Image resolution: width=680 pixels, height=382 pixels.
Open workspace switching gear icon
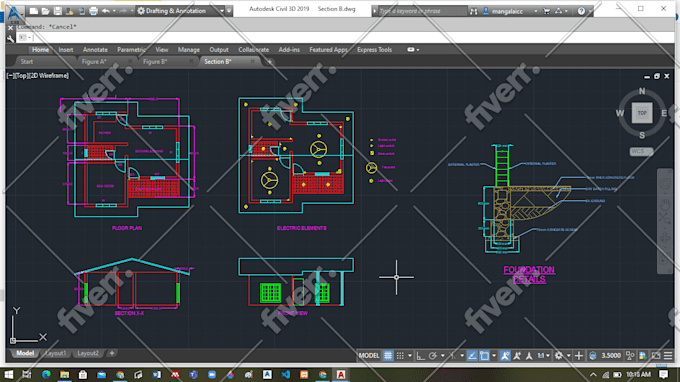[x=559, y=356]
